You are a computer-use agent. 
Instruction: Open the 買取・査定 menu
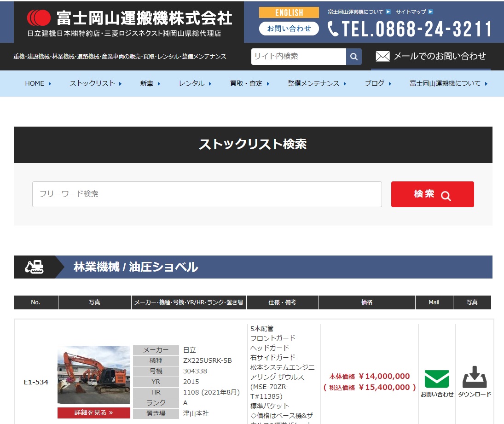tap(249, 84)
